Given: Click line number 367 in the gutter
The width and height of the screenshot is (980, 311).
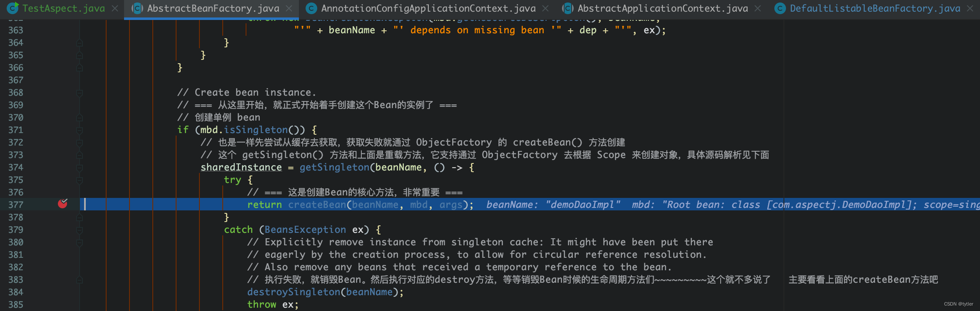Looking at the screenshot, I should 16,80.
